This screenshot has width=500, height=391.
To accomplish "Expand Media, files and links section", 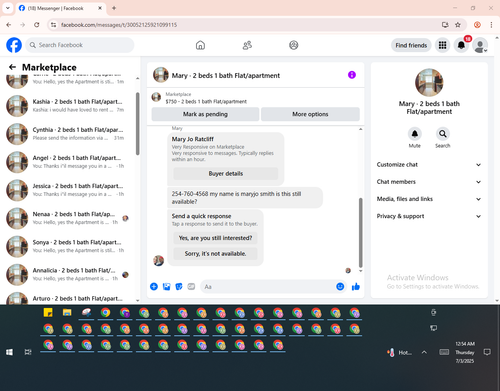I will click(x=429, y=199).
